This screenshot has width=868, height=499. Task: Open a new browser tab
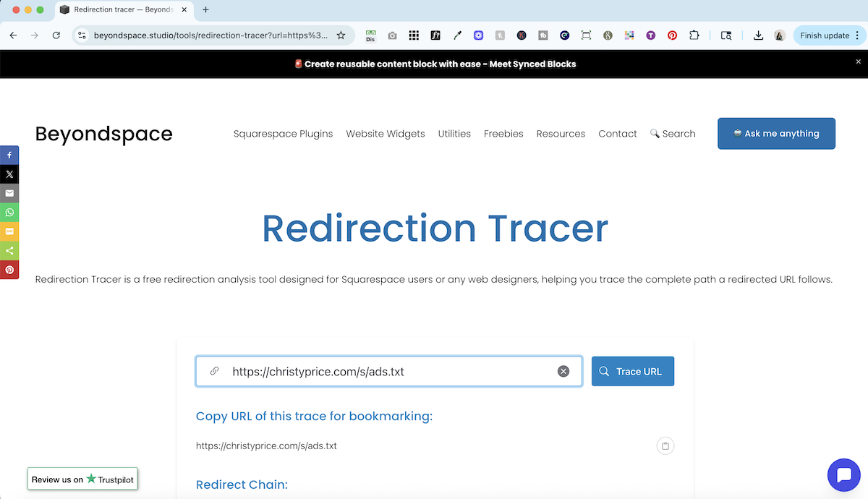point(205,10)
